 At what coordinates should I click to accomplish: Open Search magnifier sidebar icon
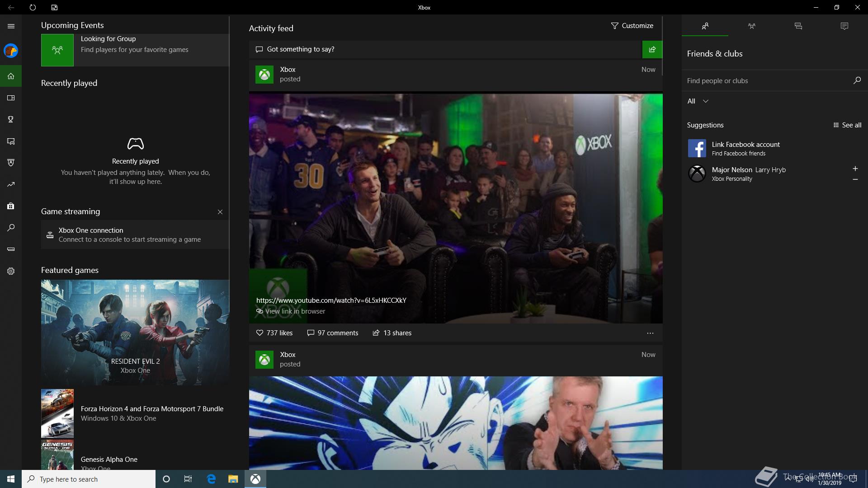click(x=11, y=228)
